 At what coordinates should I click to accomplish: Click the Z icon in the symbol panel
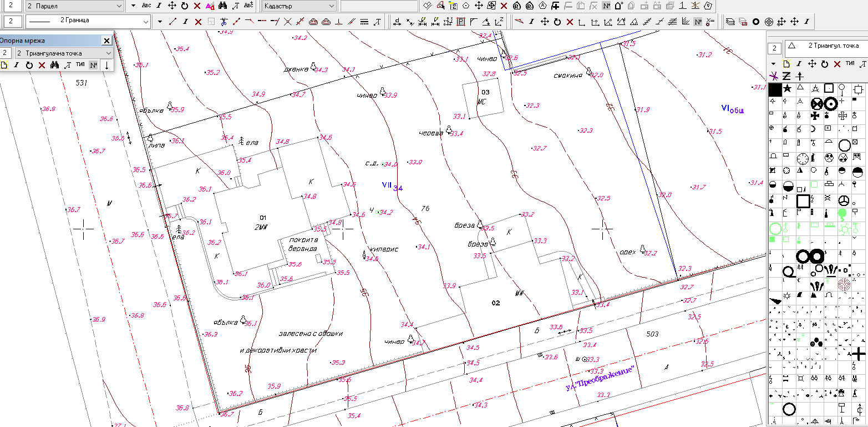pos(786,76)
